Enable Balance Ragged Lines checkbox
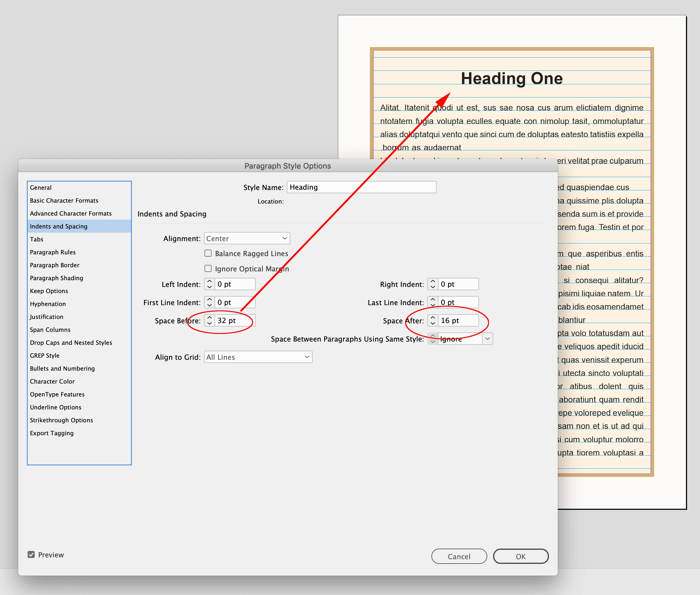Image resolution: width=700 pixels, height=595 pixels. 208,253
